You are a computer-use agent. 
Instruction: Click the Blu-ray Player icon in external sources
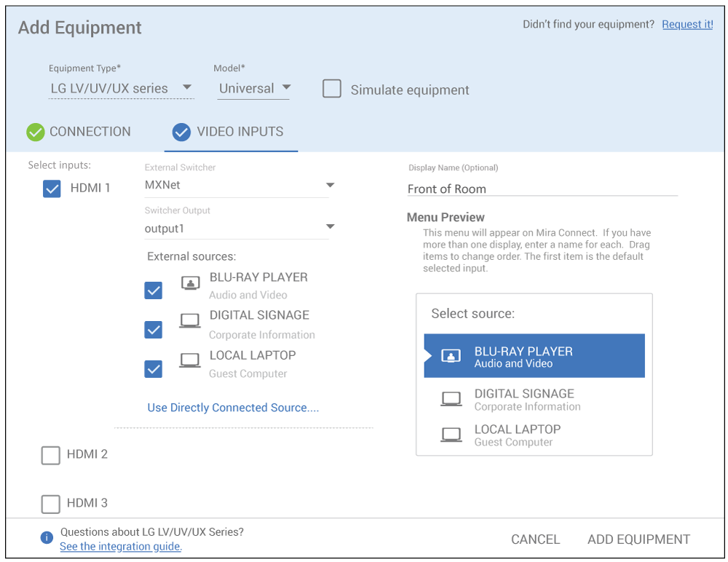(x=190, y=283)
